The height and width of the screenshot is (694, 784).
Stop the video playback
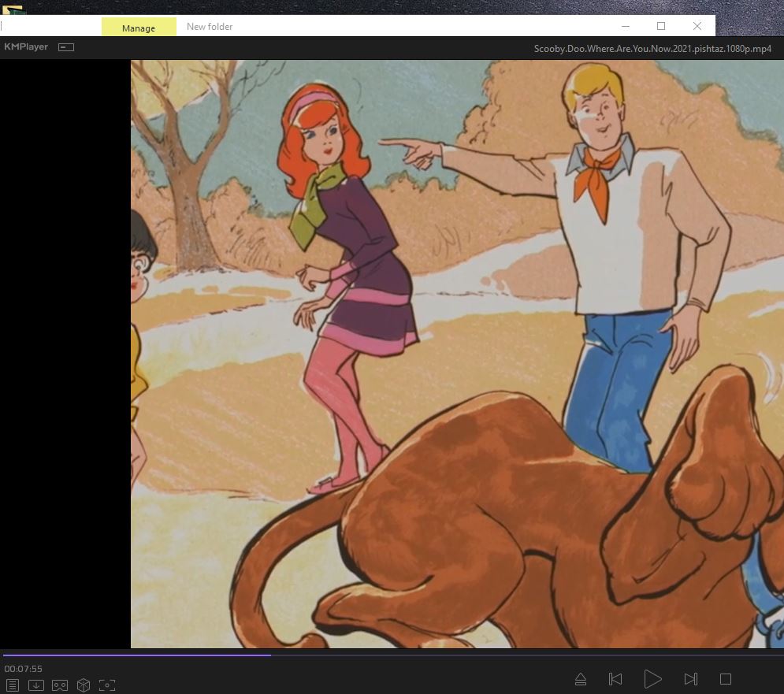tap(726, 679)
